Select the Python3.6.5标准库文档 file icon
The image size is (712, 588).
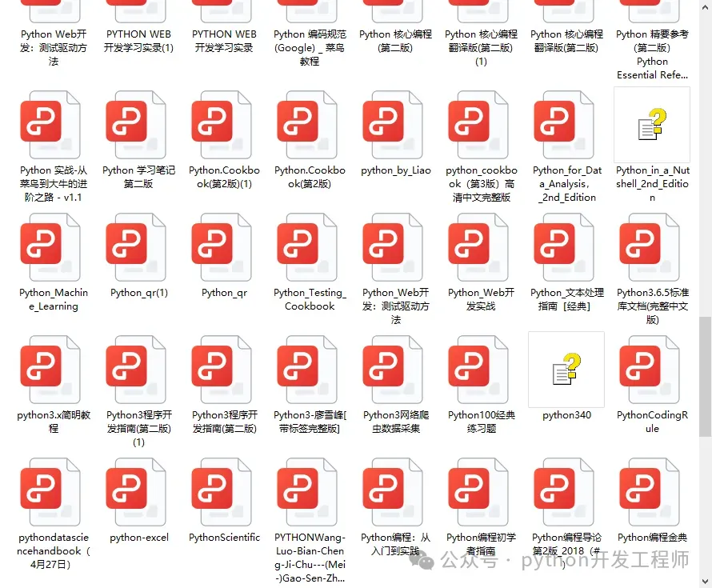pos(650,247)
